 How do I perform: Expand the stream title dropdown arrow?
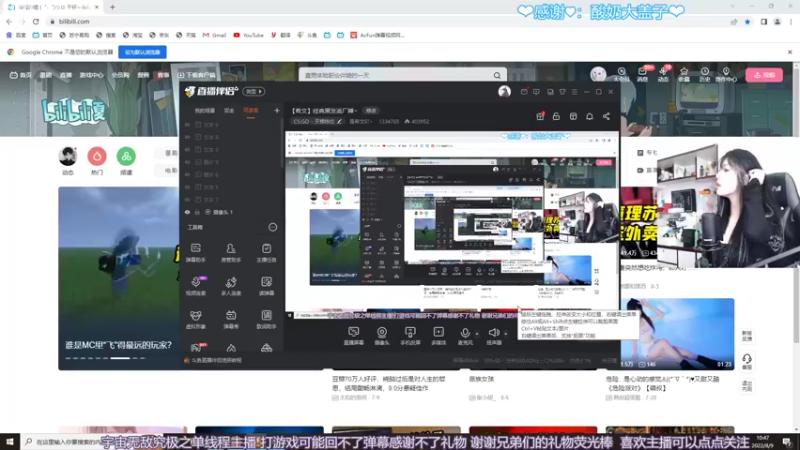[x=356, y=111]
